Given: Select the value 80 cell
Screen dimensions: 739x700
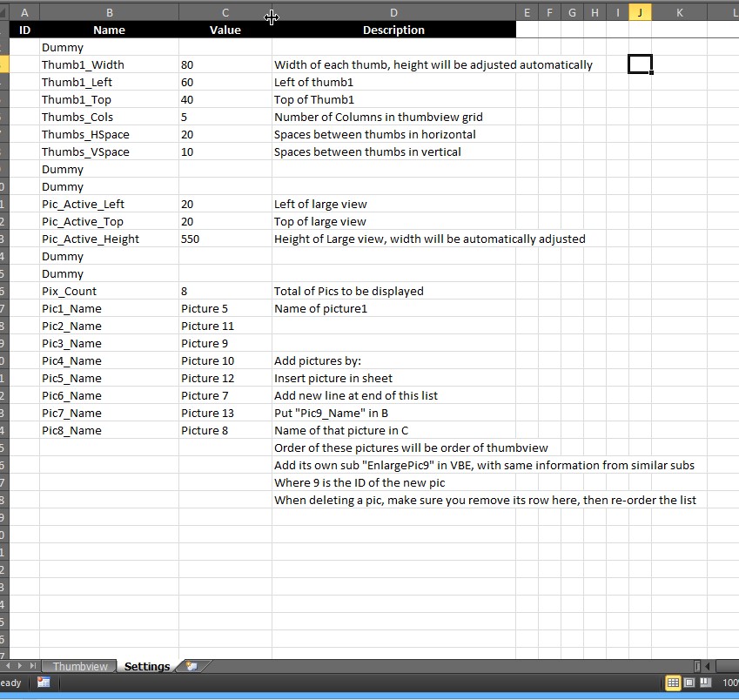Looking at the screenshot, I should 225,64.
